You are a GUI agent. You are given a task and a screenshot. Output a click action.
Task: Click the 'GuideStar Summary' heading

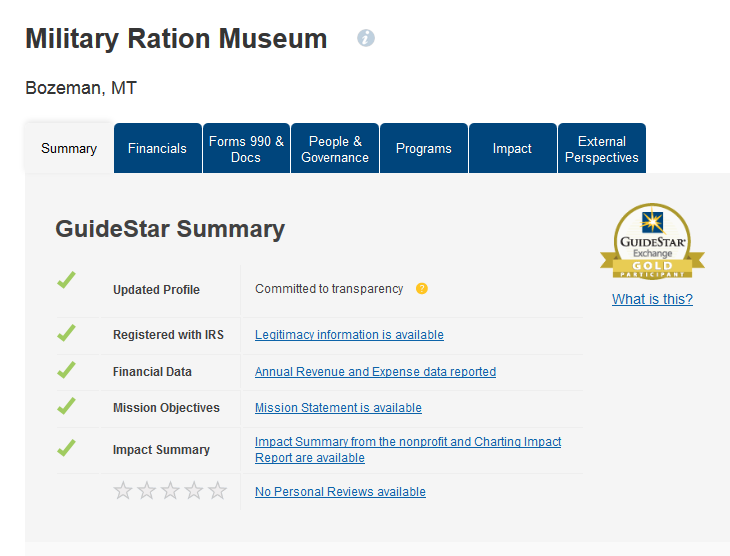pyautogui.click(x=170, y=229)
